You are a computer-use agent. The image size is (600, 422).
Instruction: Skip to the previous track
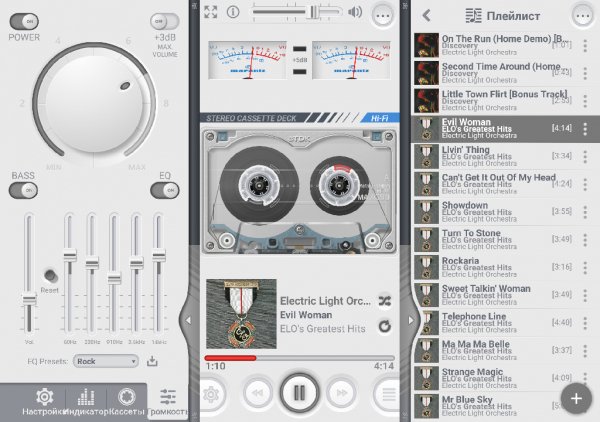(x=258, y=393)
